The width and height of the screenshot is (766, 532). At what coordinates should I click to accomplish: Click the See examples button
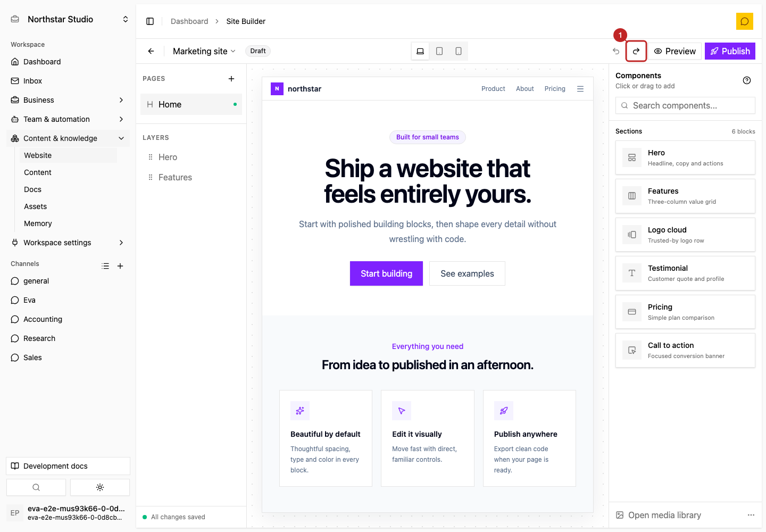[467, 273]
